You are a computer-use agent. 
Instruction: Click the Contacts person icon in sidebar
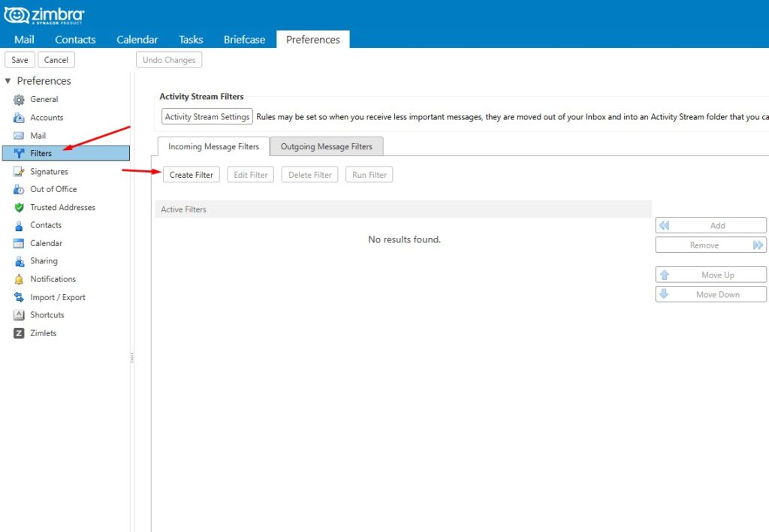[19, 225]
